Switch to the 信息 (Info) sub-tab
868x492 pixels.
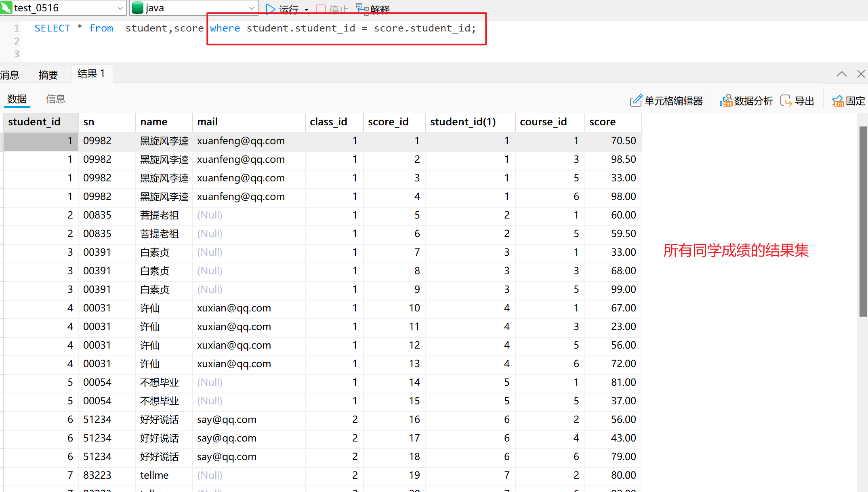point(56,99)
